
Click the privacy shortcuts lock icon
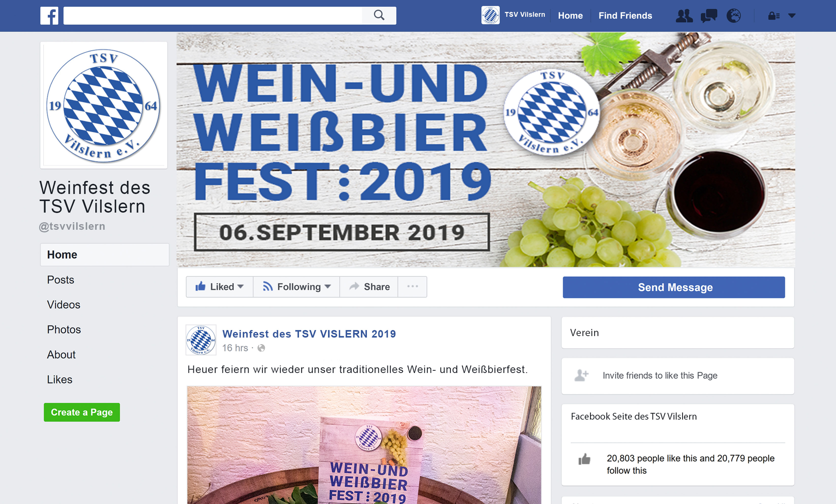[x=774, y=15]
